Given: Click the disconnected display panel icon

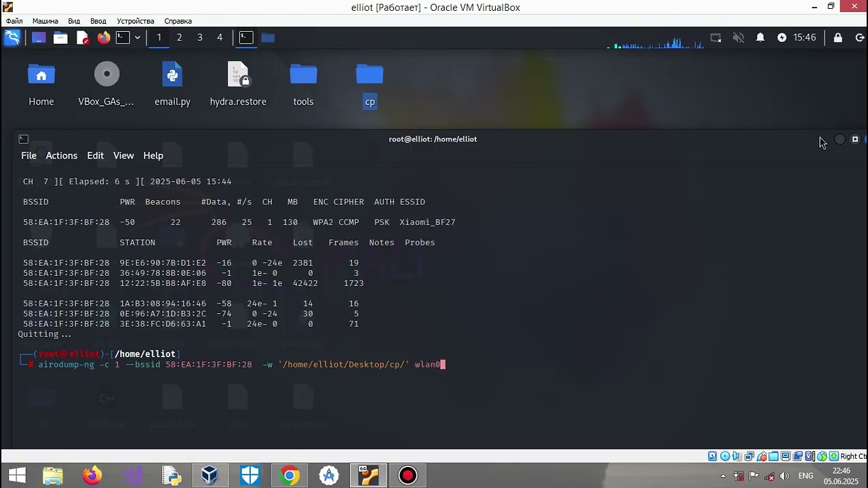Looking at the screenshot, I should click(x=715, y=37).
